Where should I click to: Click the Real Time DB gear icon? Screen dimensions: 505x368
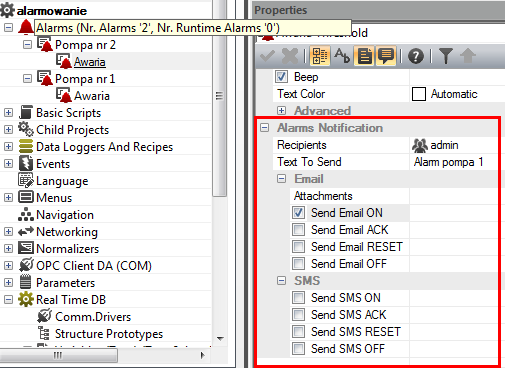click(x=26, y=299)
